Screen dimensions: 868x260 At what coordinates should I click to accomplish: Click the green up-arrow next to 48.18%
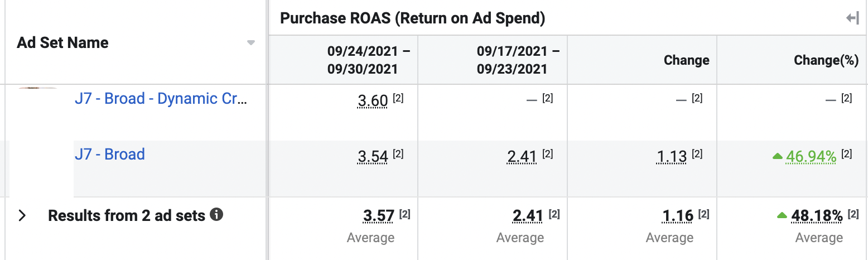782,215
